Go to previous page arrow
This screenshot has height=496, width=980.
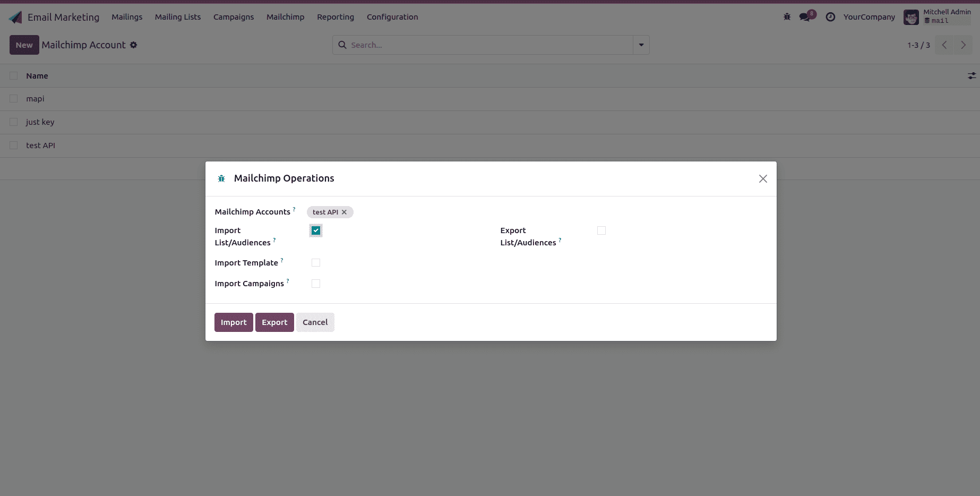tap(944, 45)
